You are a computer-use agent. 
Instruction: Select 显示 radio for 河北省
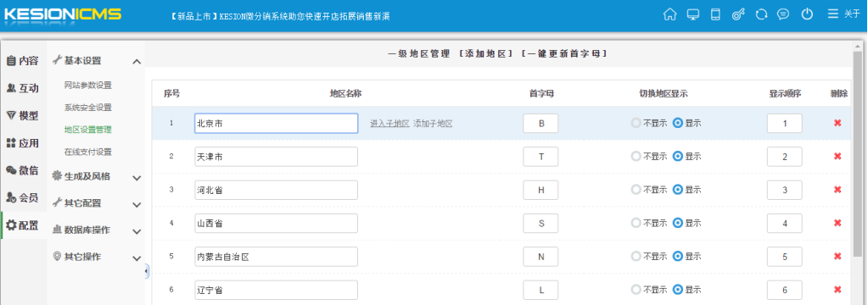pyautogui.click(x=678, y=190)
